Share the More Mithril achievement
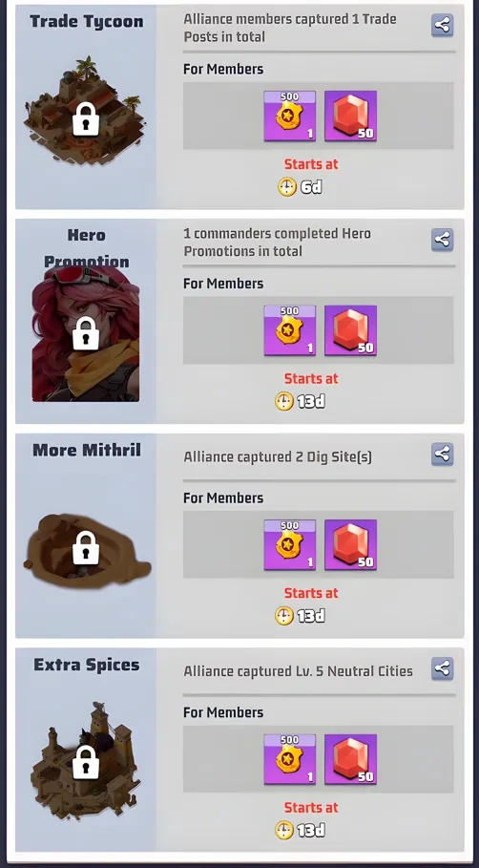 click(442, 454)
